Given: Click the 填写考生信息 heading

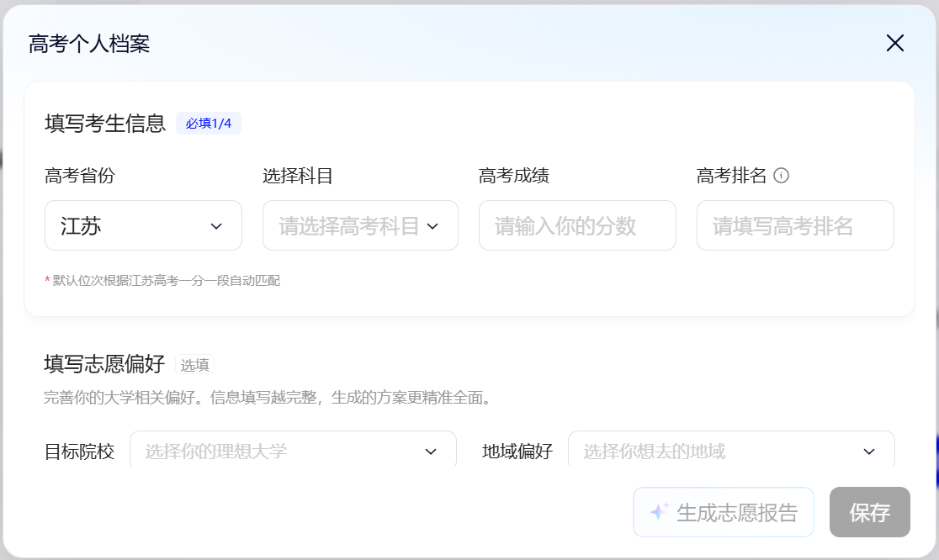Looking at the screenshot, I should click(105, 124).
